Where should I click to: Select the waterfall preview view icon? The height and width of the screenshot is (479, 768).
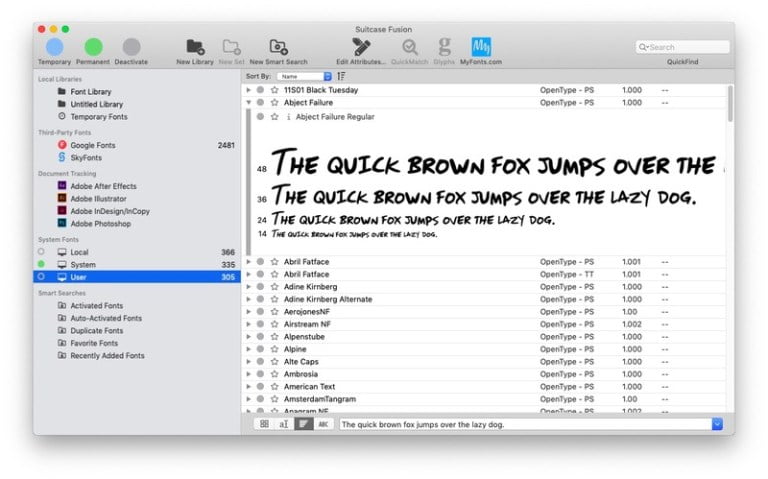[x=304, y=424]
